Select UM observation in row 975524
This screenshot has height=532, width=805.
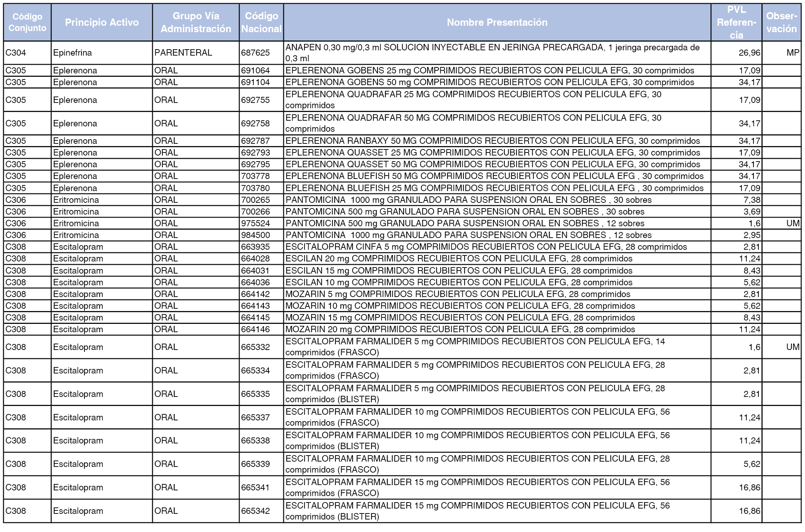782,223
